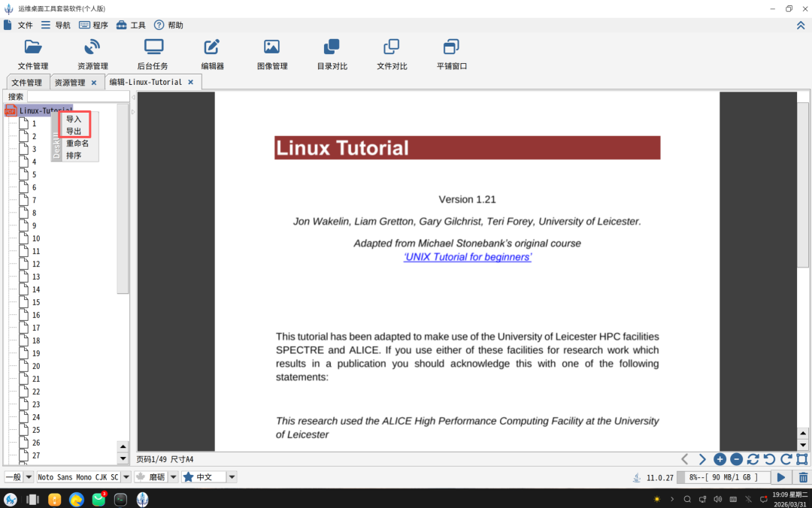812x508 pixels.
Task: Click the search icon in system tray
Action: [x=687, y=499]
